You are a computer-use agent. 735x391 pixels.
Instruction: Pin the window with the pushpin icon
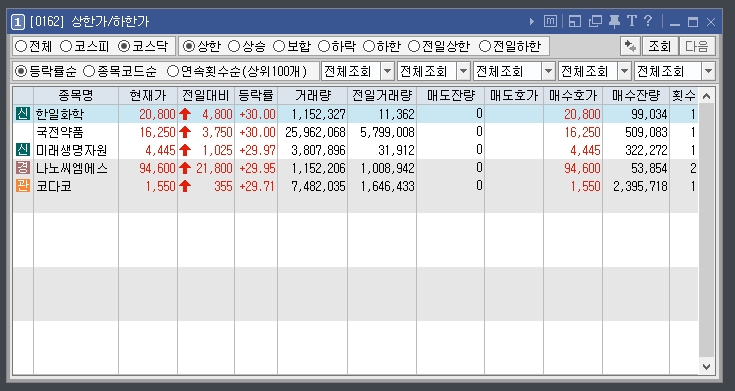point(614,22)
